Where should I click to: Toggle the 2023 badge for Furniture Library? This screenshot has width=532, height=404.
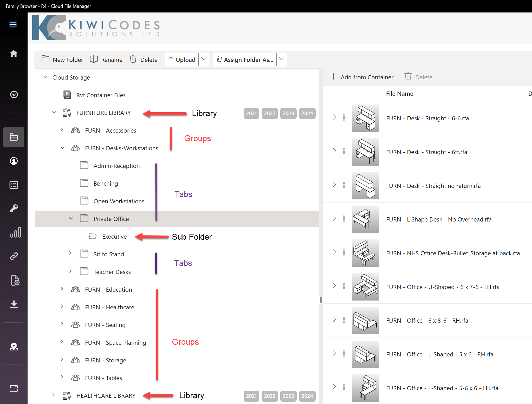288,113
